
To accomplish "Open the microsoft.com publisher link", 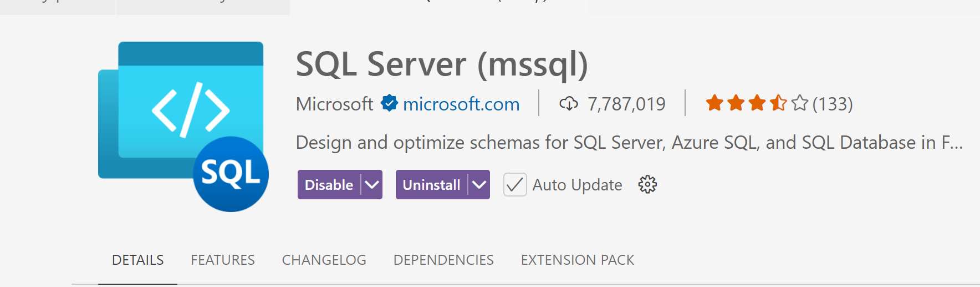I will click(x=461, y=104).
